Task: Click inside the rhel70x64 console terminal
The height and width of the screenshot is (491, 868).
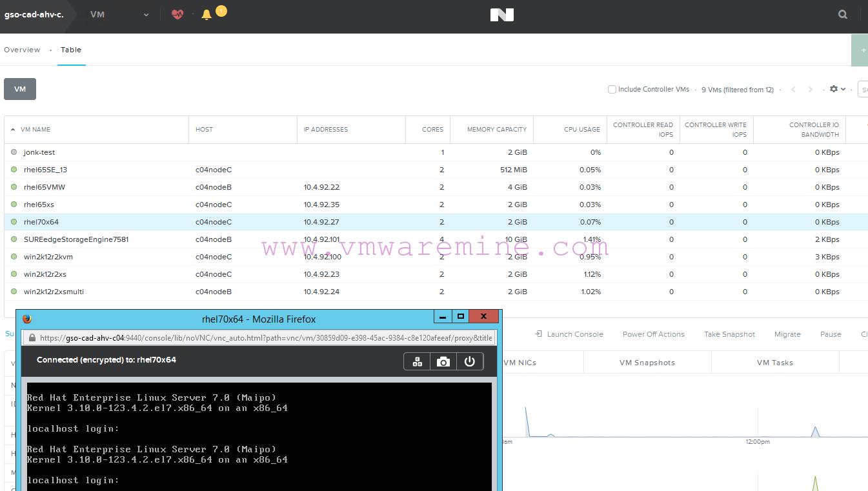Action: click(259, 437)
